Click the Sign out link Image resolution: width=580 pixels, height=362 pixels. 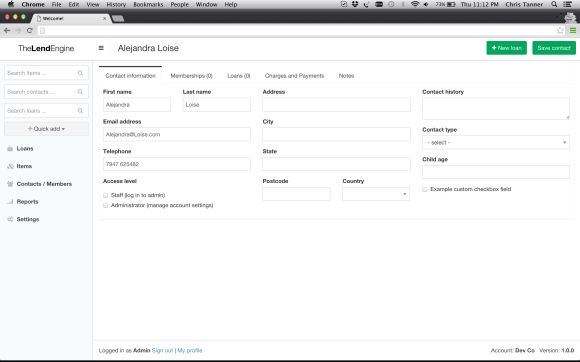click(162, 350)
